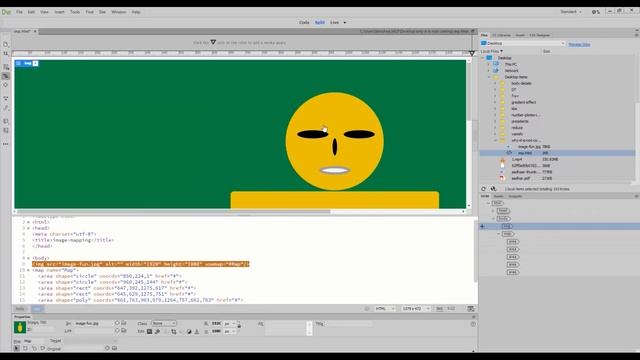Click the Src browse folder icon

click(x=124, y=323)
